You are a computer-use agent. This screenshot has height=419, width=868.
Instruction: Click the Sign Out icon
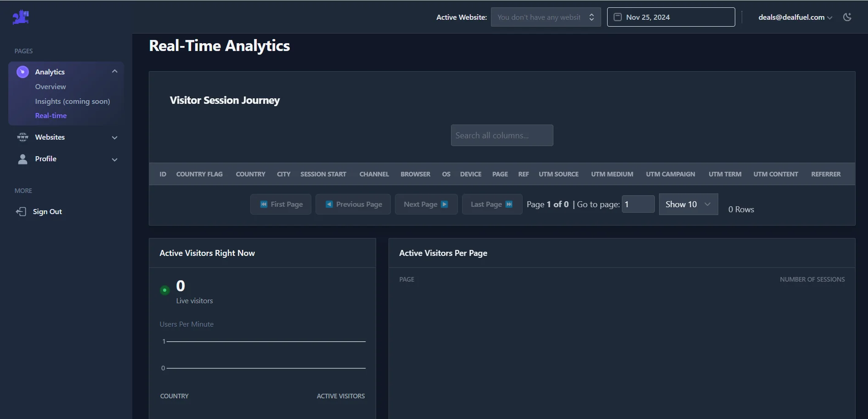21,212
